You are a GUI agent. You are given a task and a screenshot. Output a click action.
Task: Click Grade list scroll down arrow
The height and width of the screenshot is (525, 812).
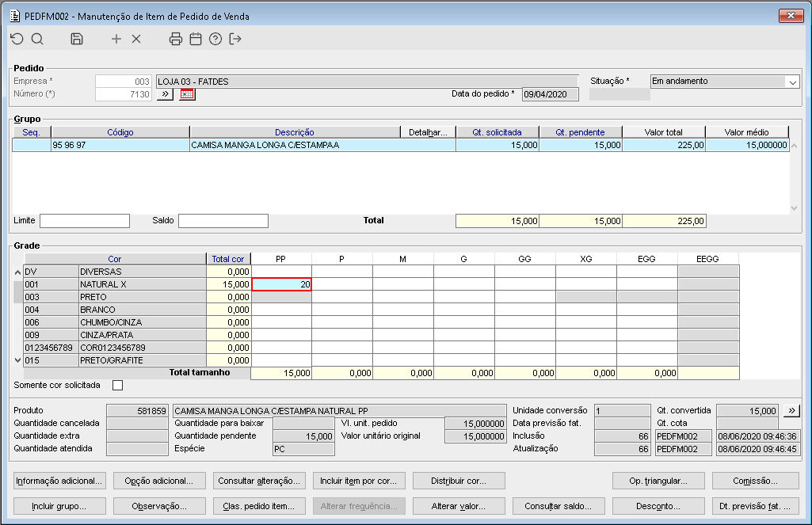point(17,360)
